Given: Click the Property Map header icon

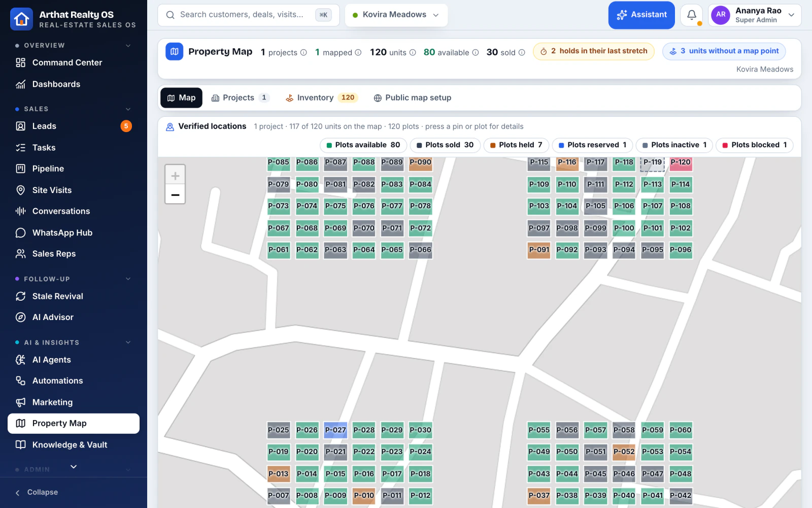Looking at the screenshot, I should (174, 51).
